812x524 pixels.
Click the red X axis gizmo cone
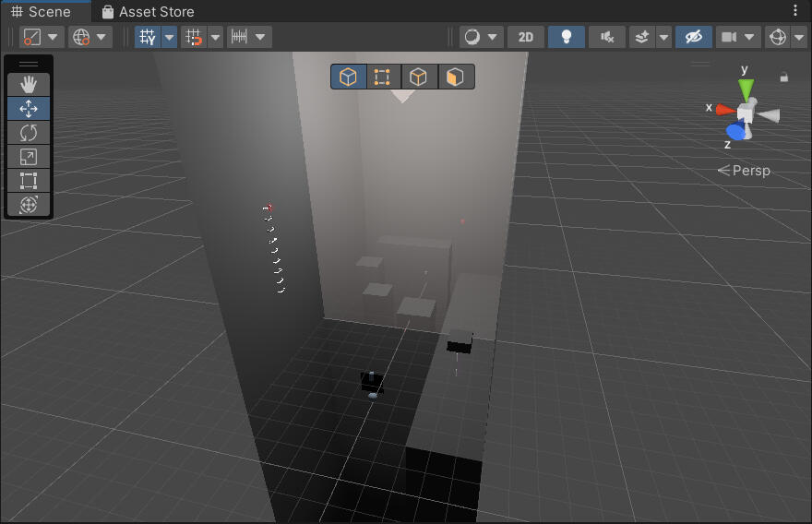coord(725,109)
